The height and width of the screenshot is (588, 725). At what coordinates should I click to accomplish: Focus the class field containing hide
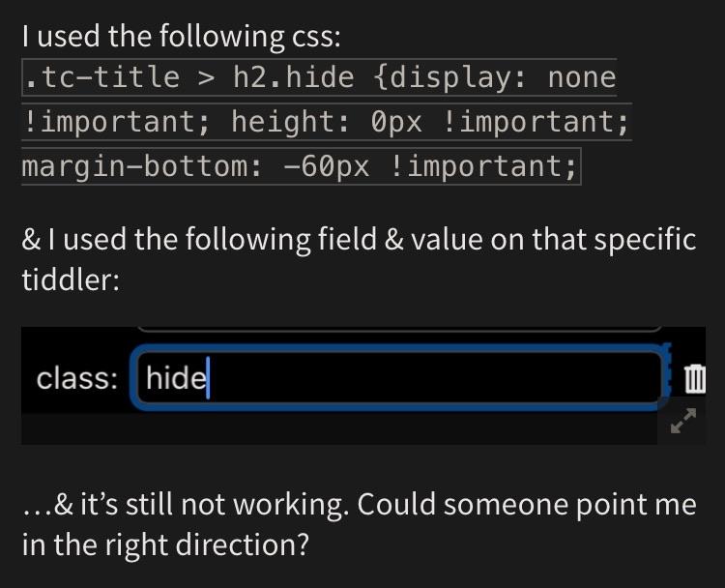(400, 378)
